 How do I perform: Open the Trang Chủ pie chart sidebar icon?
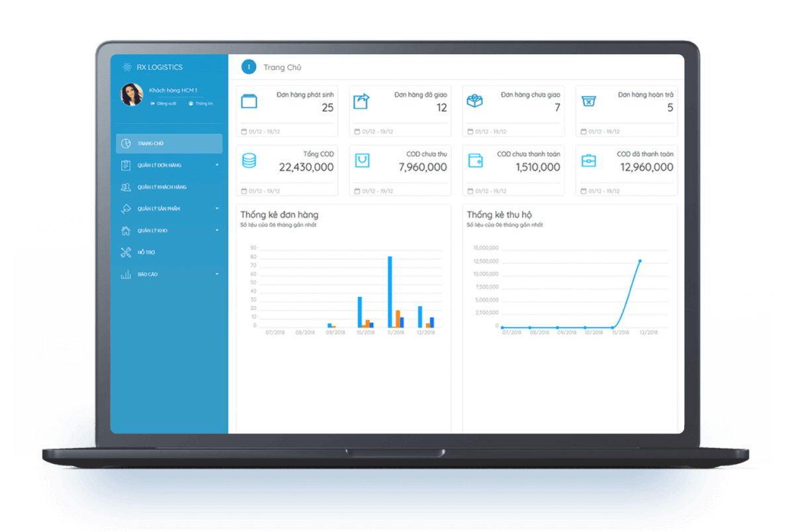(x=126, y=144)
